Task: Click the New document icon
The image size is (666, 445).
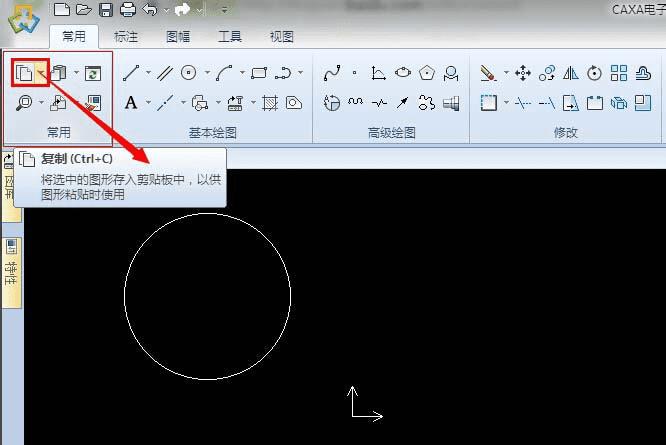Action: (62, 9)
